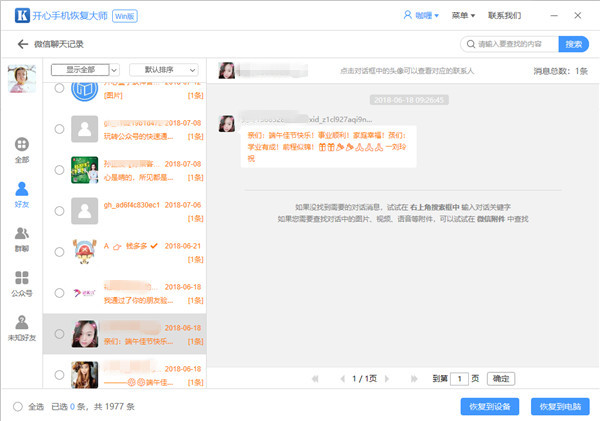Select the 全部 category icon
Image resolution: width=600 pixels, height=421 pixels.
point(22,144)
